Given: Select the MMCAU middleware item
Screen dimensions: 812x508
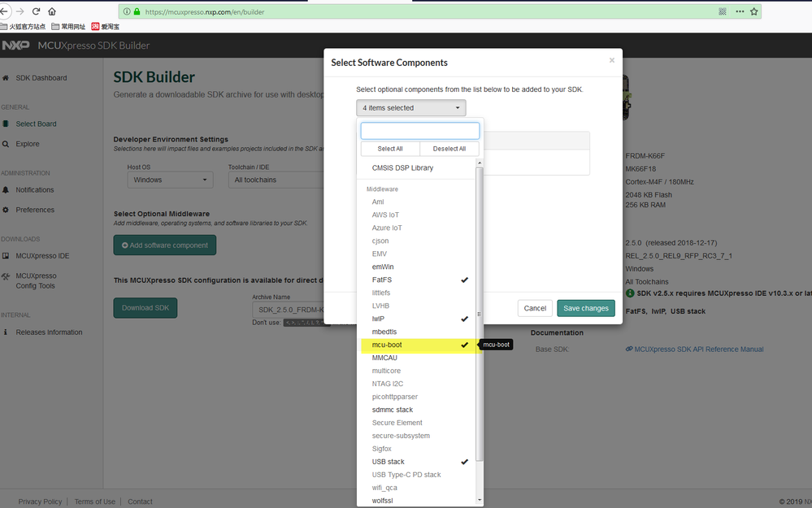Looking at the screenshot, I should (x=418, y=358).
